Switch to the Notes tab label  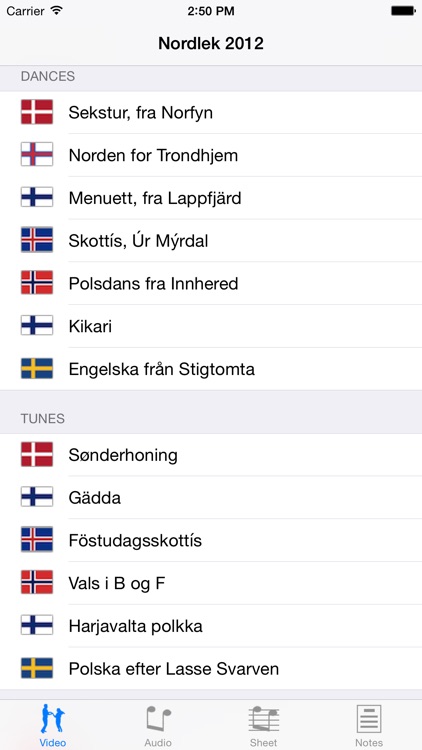(369, 742)
